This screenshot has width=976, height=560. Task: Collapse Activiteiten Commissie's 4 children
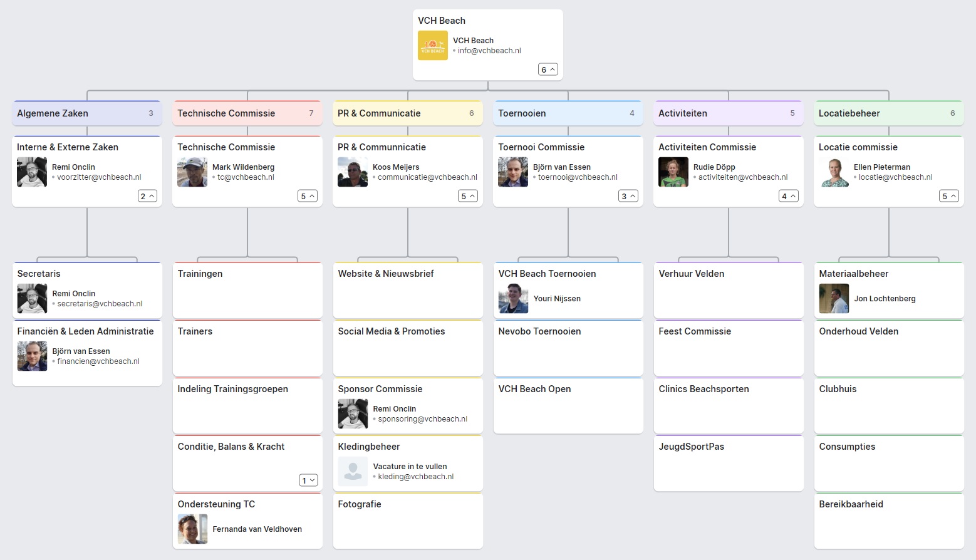[x=789, y=196]
